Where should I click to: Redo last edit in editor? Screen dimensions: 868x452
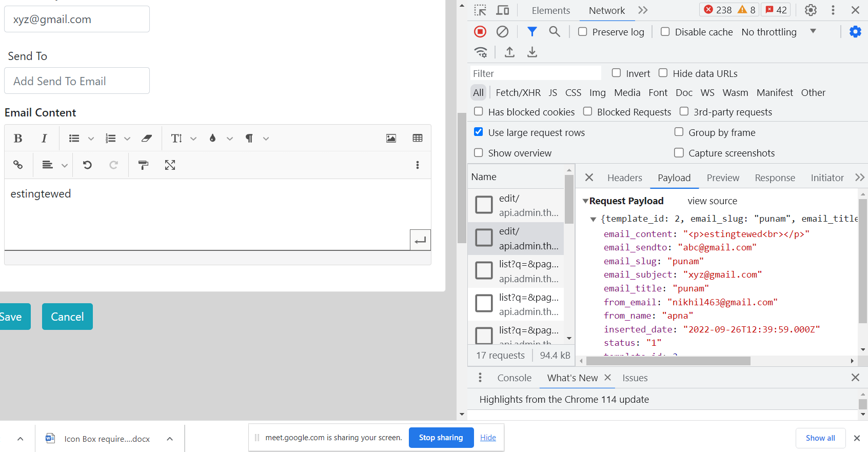tap(114, 165)
